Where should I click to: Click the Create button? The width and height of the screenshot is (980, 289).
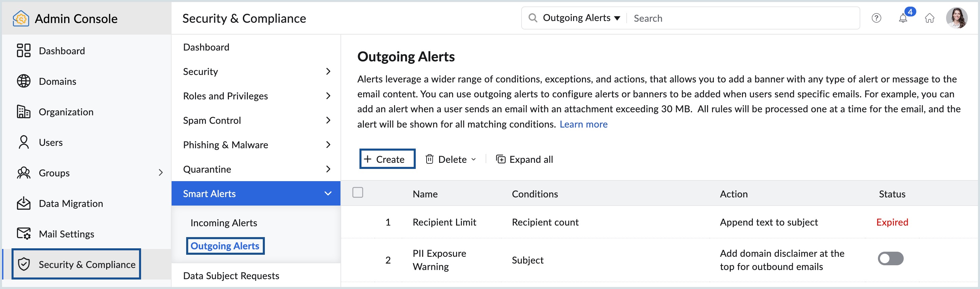tap(387, 159)
